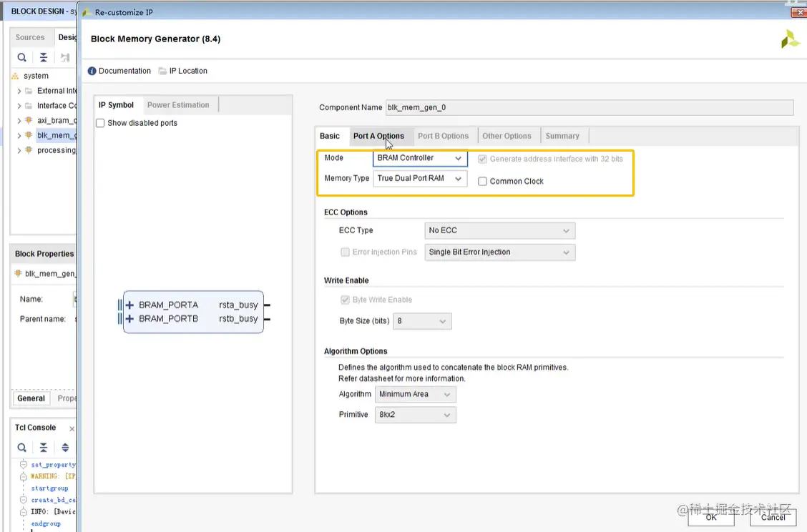This screenshot has width=807, height=532.
Task: Click startgroup line in Tcl Console
Action: (49, 488)
